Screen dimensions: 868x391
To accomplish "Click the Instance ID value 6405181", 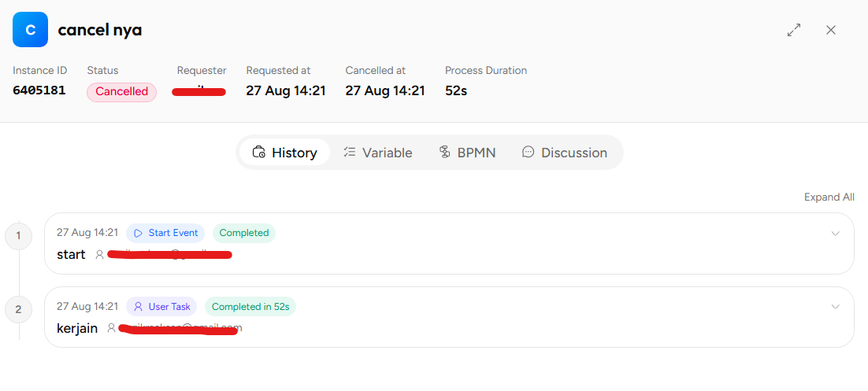I will (39, 90).
